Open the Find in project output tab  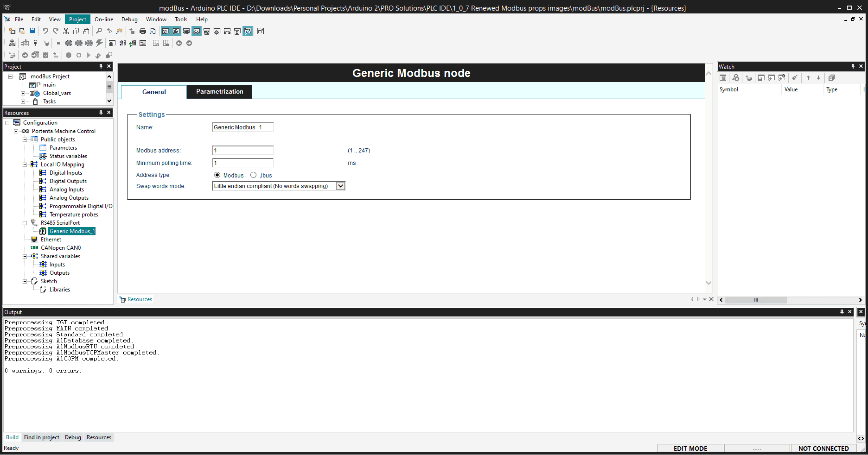point(41,437)
